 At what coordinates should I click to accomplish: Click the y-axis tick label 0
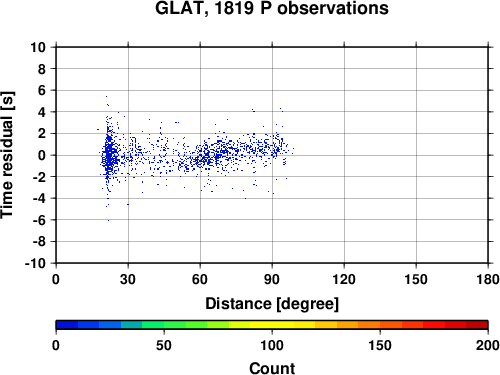pyautogui.click(x=42, y=155)
